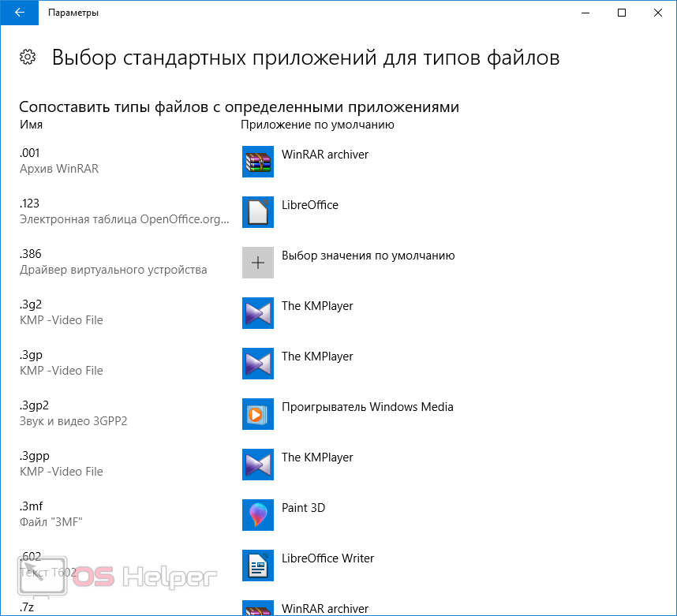Open the 'Проигрыватель Windows Media' app label
The width and height of the screenshot is (677, 616).
pyautogui.click(x=367, y=407)
